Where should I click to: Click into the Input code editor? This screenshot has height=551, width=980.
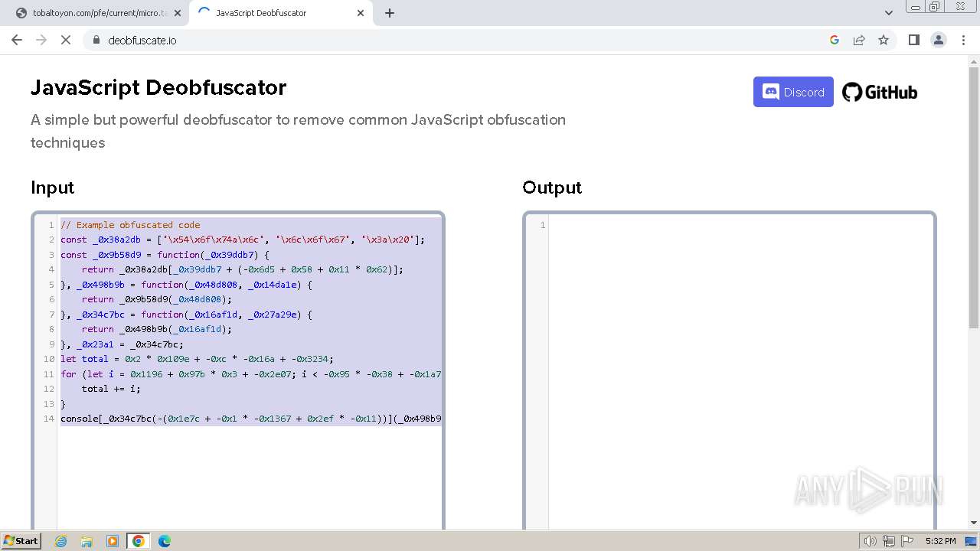tap(238, 370)
